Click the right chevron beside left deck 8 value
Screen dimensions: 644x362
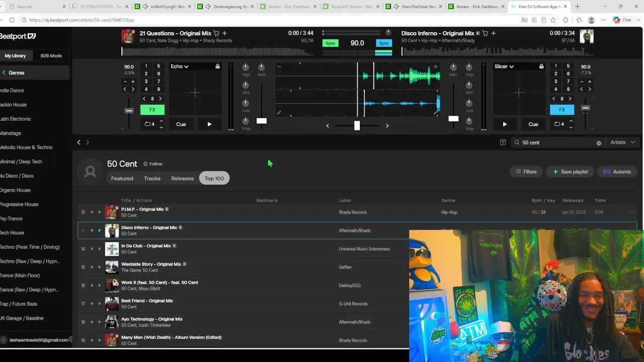tap(160, 99)
